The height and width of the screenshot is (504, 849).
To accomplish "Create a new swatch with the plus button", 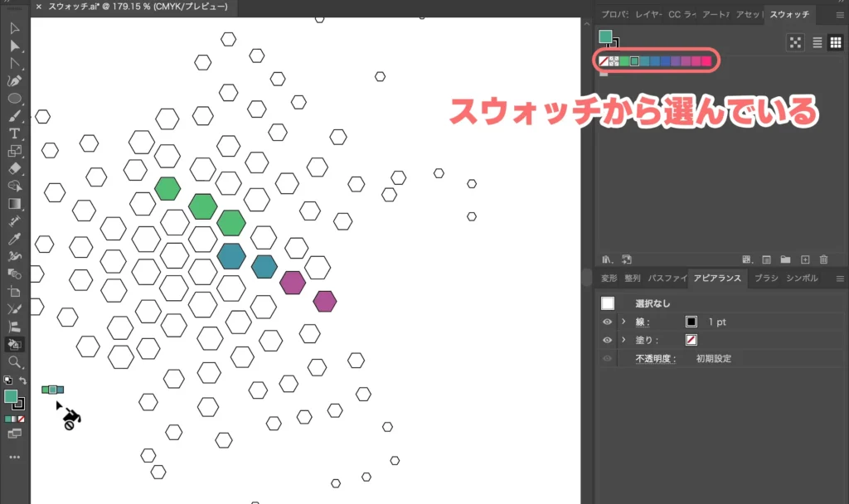I will pyautogui.click(x=804, y=259).
